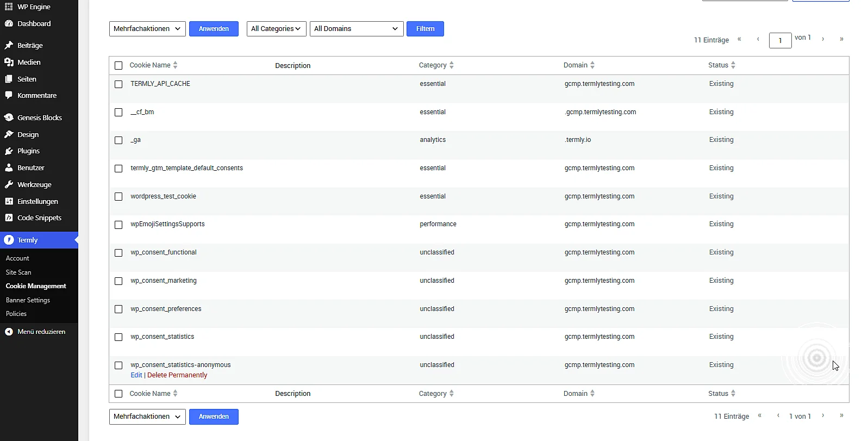Open the All Domains dropdown
This screenshot has height=441, width=868.
pyautogui.click(x=357, y=29)
